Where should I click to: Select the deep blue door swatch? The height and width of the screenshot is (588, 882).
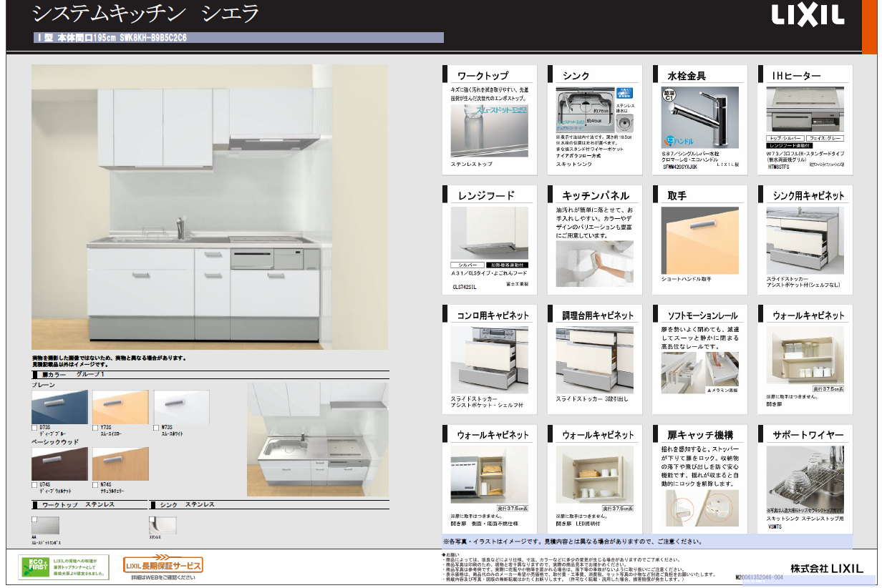60,407
